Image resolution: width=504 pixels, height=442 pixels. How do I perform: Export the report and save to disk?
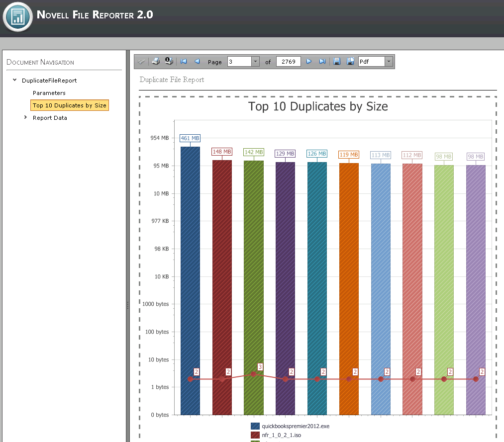(x=336, y=61)
